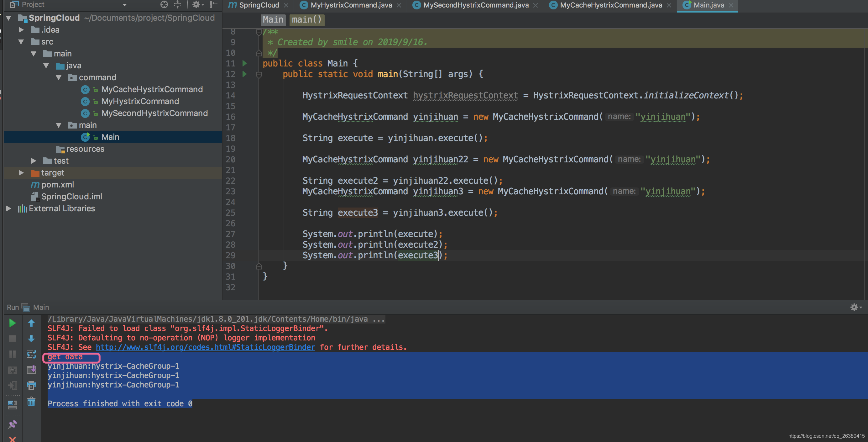Open the Project view dropdown

125,5
